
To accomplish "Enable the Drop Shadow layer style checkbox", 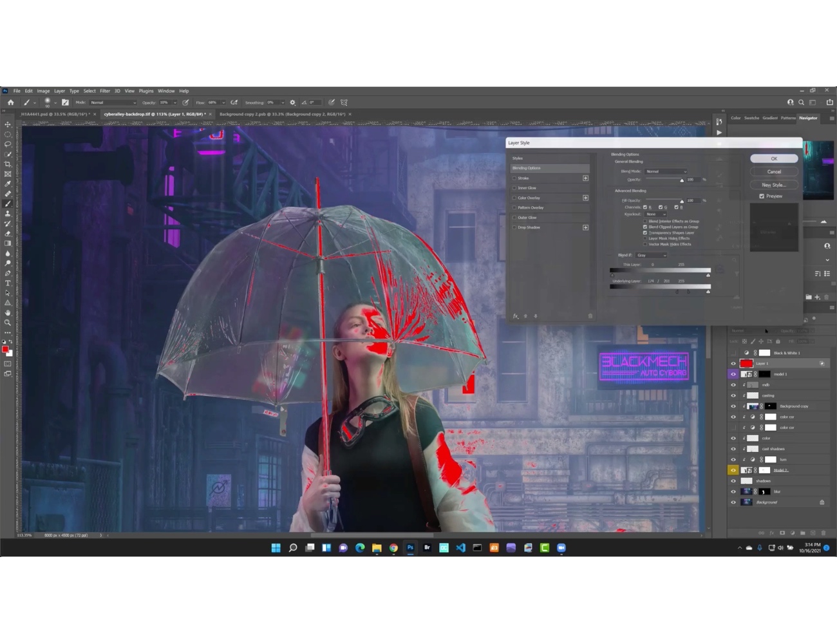I will click(x=514, y=227).
